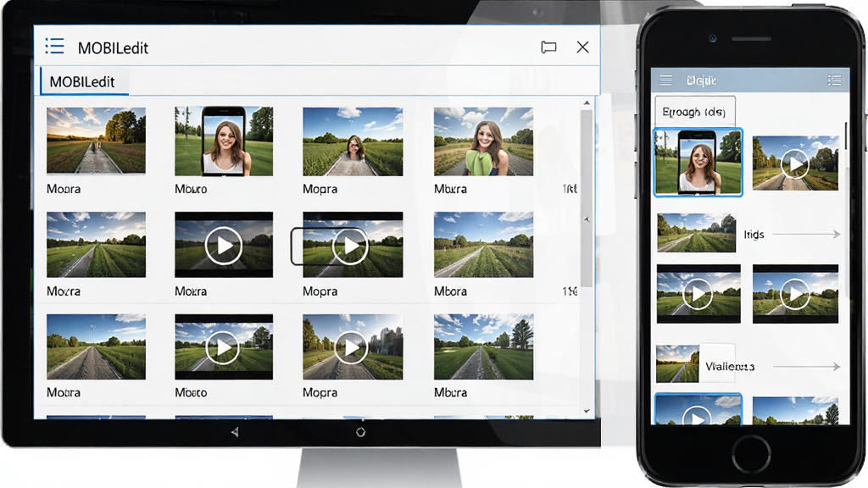Open desktop thumbnail of woman inside phone frame
The image size is (868, 488).
pyautogui.click(x=224, y=141)
